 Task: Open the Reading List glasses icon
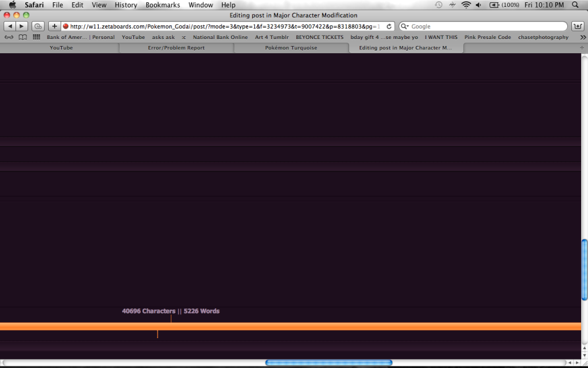tap(10, 37)
